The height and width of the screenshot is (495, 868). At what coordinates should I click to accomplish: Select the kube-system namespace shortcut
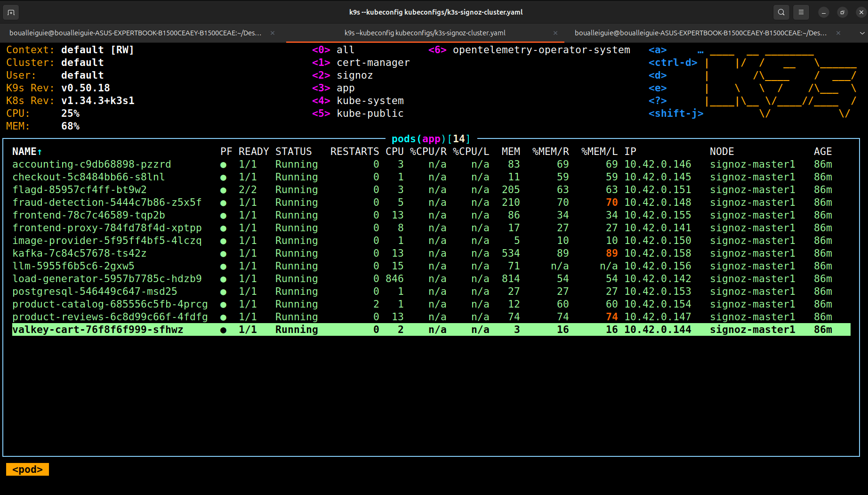click(x=358, y=101)
